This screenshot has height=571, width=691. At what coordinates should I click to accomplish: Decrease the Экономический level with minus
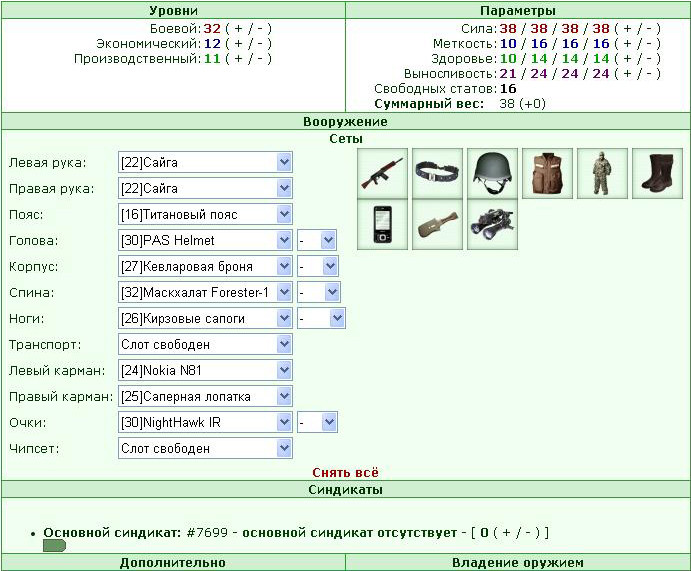point(260,44)
